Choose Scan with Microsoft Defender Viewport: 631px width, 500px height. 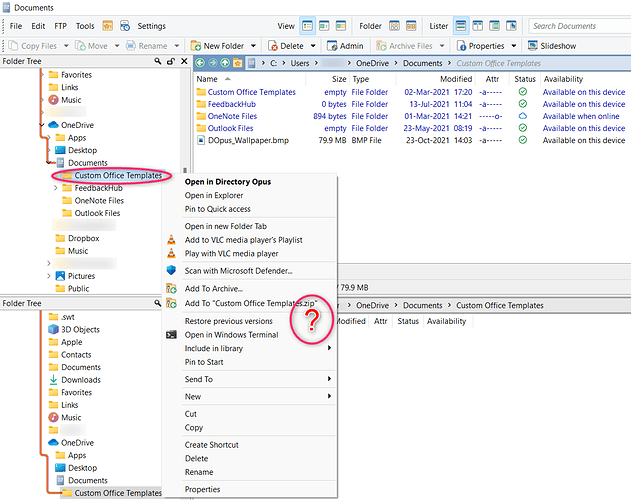[x=238, y=271]
